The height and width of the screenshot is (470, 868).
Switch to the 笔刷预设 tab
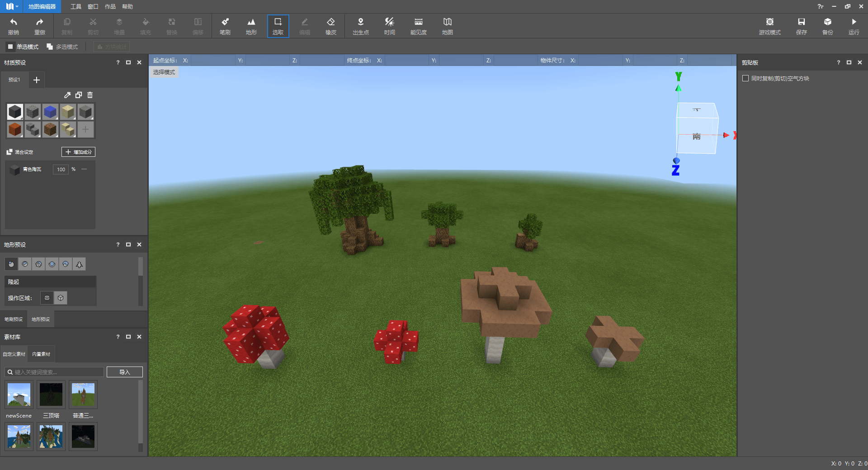click(14, 319)
